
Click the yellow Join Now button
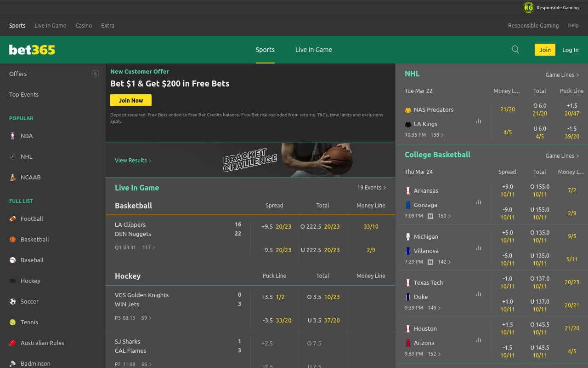click(131, 100)
